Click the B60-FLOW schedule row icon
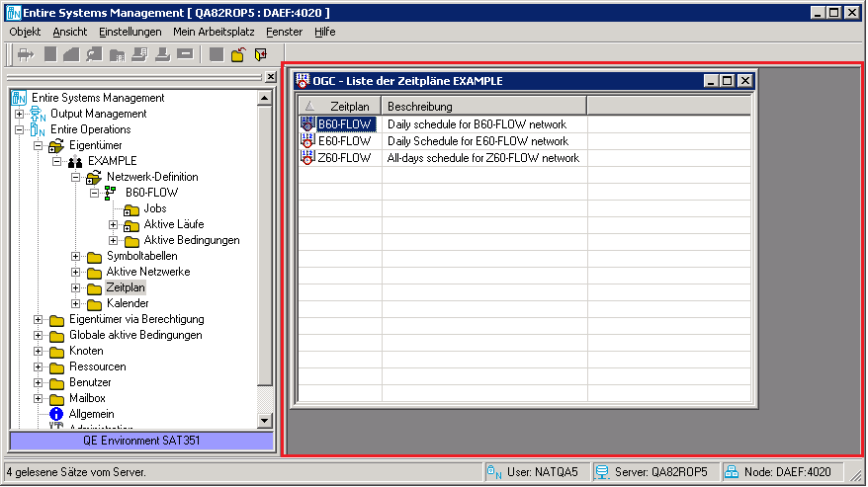Screen dimensions: 868x487 (x=307, y=124)
